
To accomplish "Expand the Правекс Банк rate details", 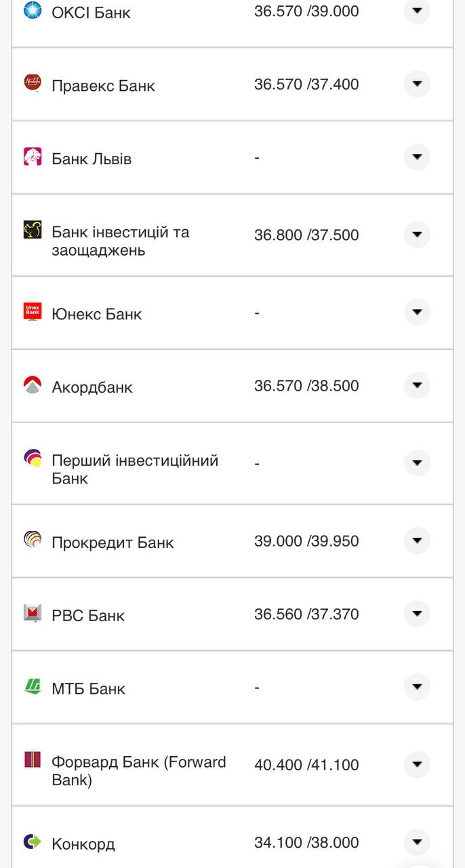I will pyautogui.click(x=417, y=84).
